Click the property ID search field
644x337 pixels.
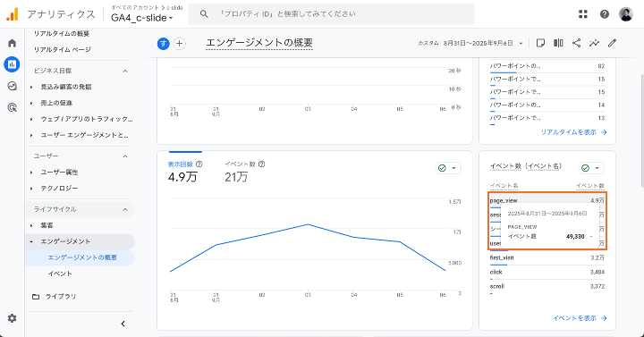click(331, 14)
